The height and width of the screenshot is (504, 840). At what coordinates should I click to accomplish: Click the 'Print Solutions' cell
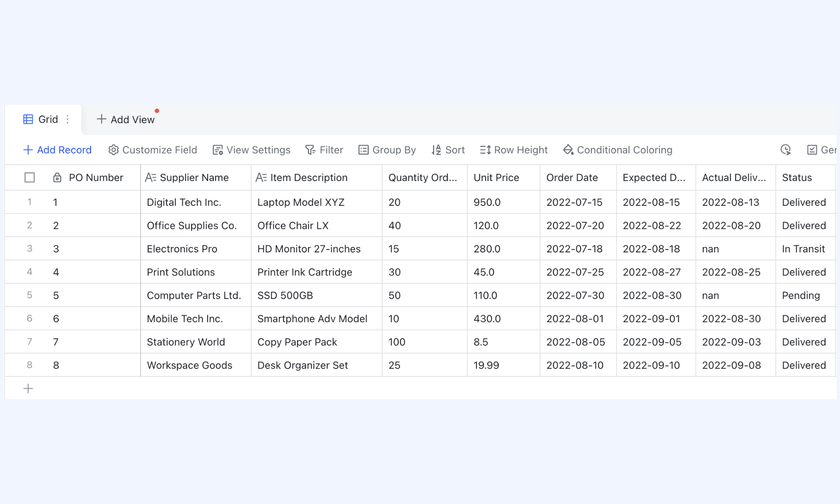click(196, 272)
